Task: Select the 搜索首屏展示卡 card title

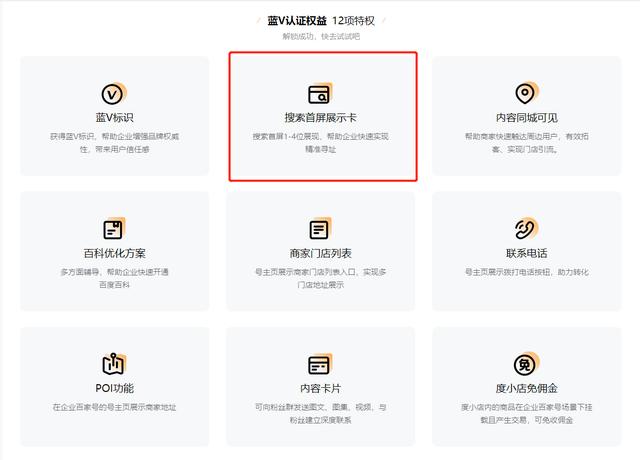Action: (x=320, y=118)
